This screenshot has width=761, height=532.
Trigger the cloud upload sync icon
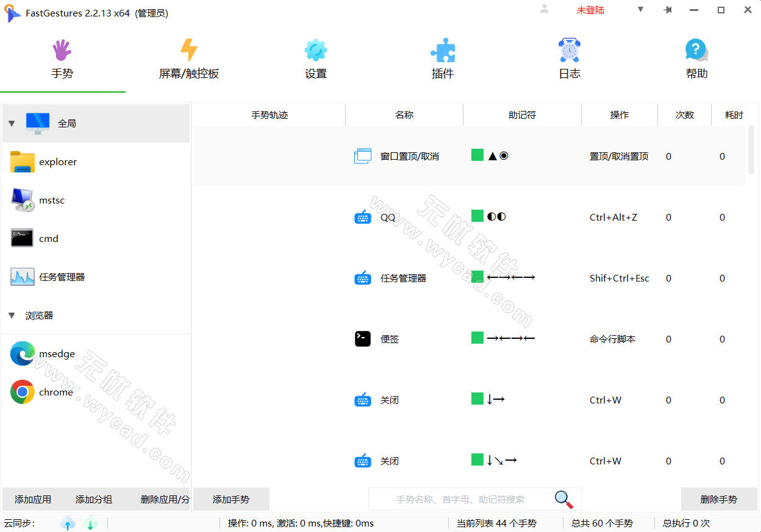point(68,523)
